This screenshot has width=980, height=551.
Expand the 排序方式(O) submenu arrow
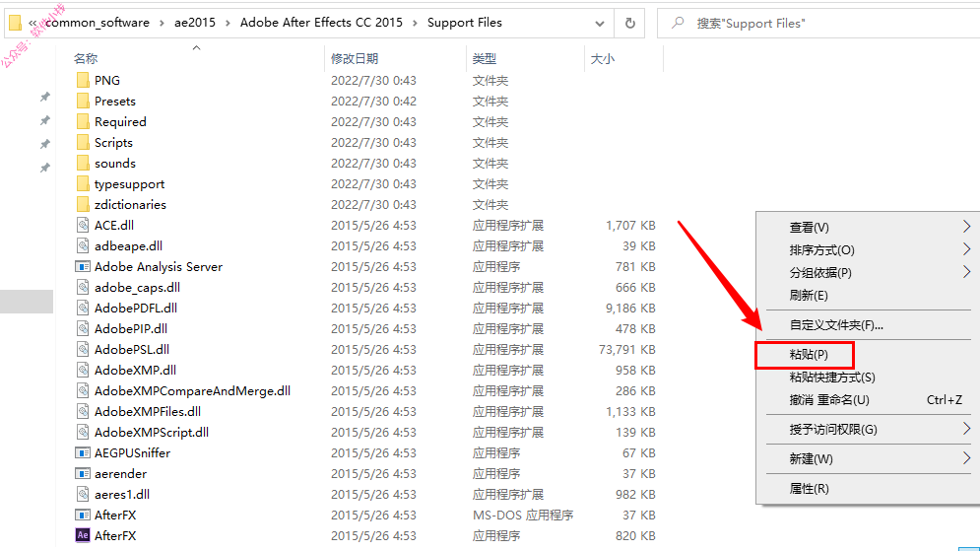coord(966,249)
